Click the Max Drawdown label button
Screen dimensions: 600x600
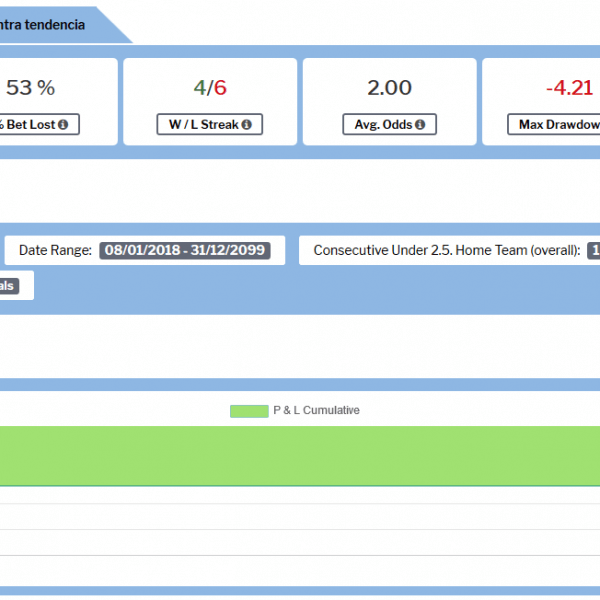pyautogui.click(x=555, y=125)
